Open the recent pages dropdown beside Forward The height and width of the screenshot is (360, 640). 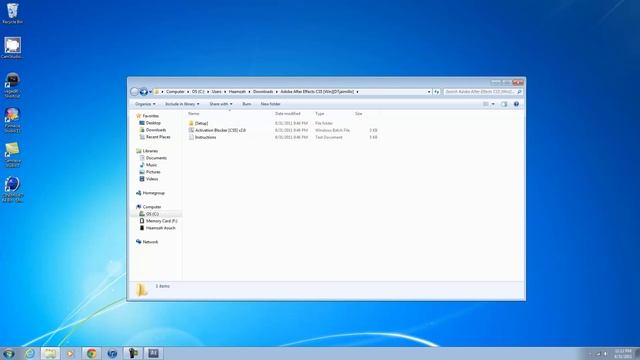(x=150, y=92)
